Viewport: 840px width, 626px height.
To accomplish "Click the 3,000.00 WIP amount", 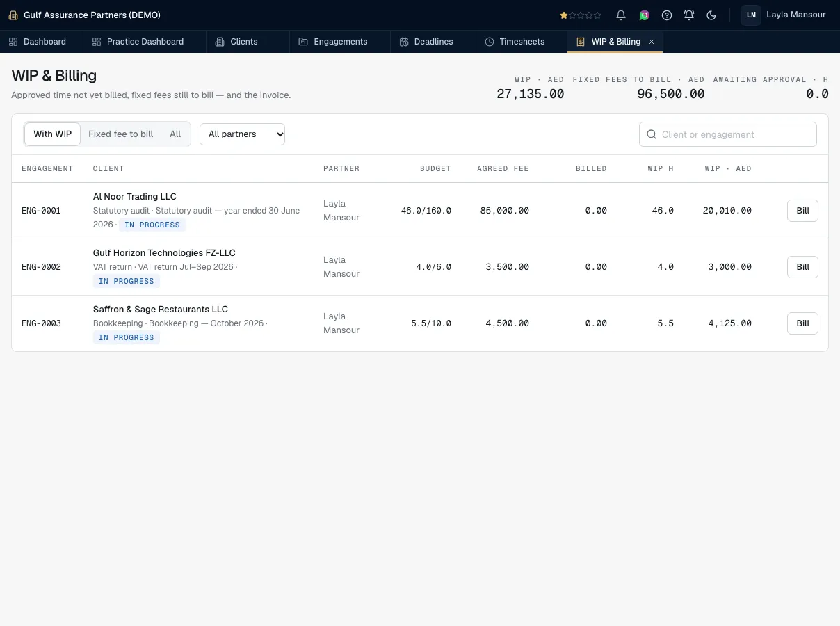I will tap(730, 267).
